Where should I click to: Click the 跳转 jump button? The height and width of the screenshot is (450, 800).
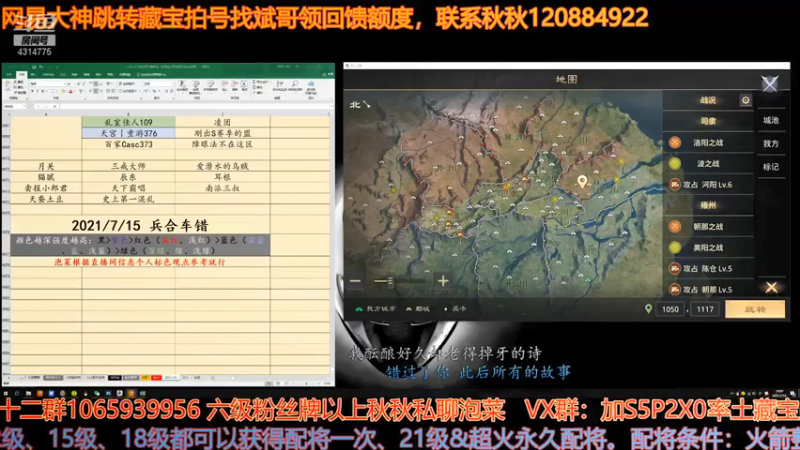(x=755, y=309)
